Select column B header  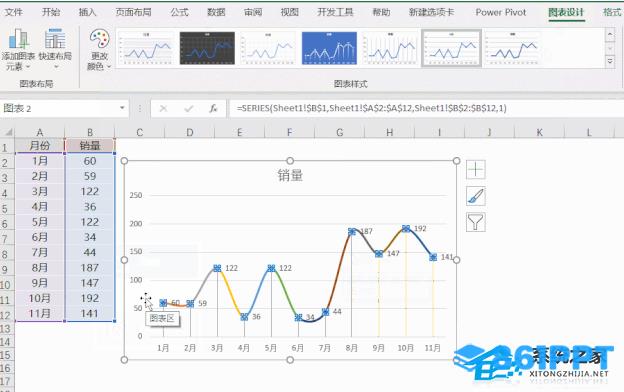point(90,132)
